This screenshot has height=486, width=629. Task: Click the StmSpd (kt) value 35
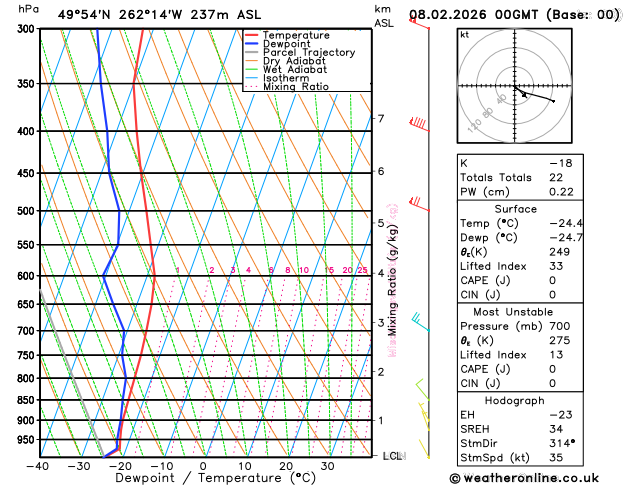pyautogui.click(x=556, y=458)
